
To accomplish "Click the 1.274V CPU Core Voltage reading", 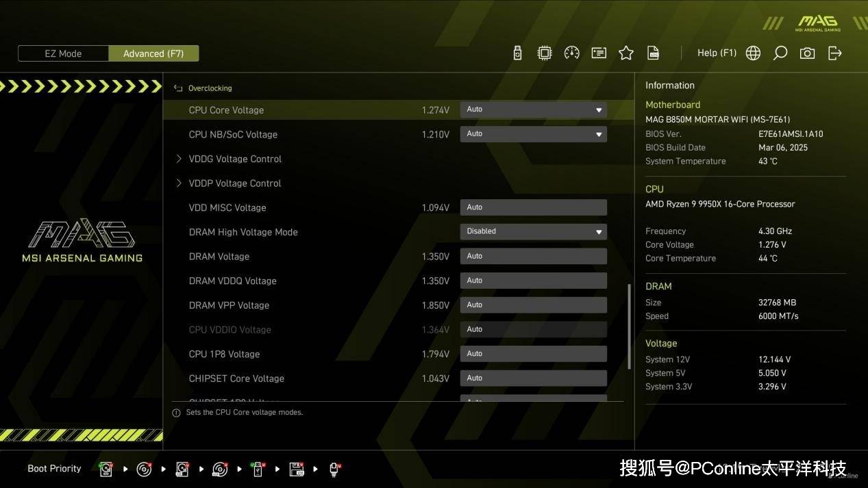I will point(436,110).
